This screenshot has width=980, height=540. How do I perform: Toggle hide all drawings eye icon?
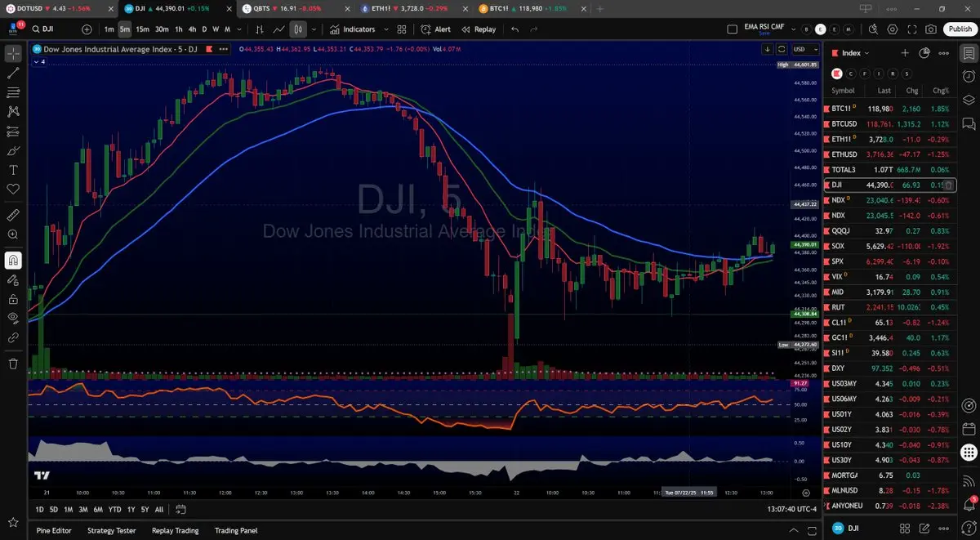coord(13,318)
